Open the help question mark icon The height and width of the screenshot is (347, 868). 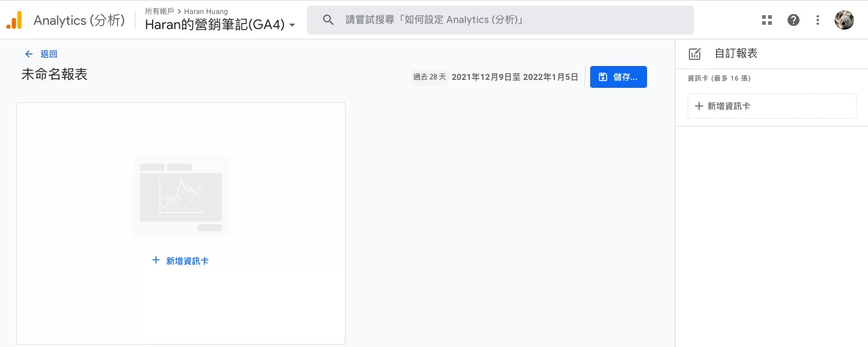(793, 20)
